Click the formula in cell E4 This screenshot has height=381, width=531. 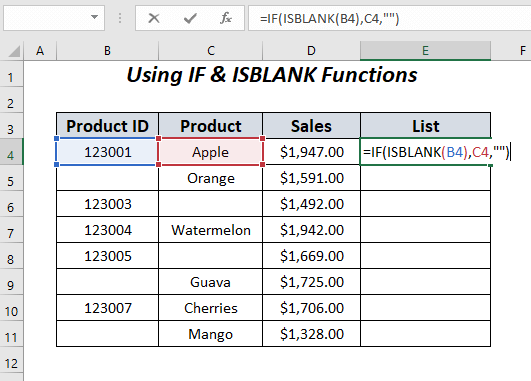(436, 152)
